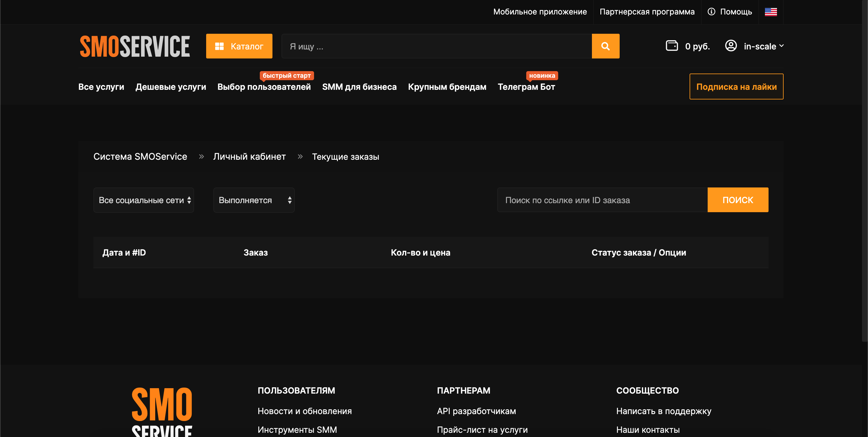Image resolution: width=868 pixels, height=437 pixels.
Task: Open Мобильное приложение link
Action: tap(540, 12)
